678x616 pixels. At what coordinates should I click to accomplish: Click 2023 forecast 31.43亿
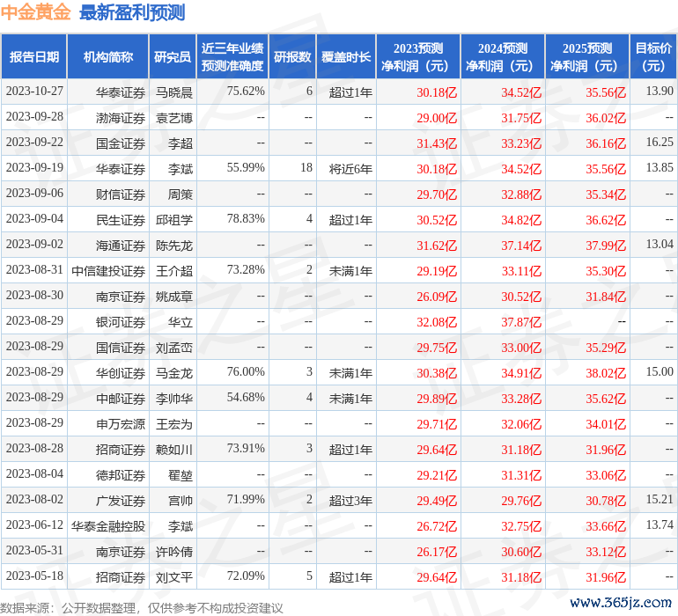[437, 143]
